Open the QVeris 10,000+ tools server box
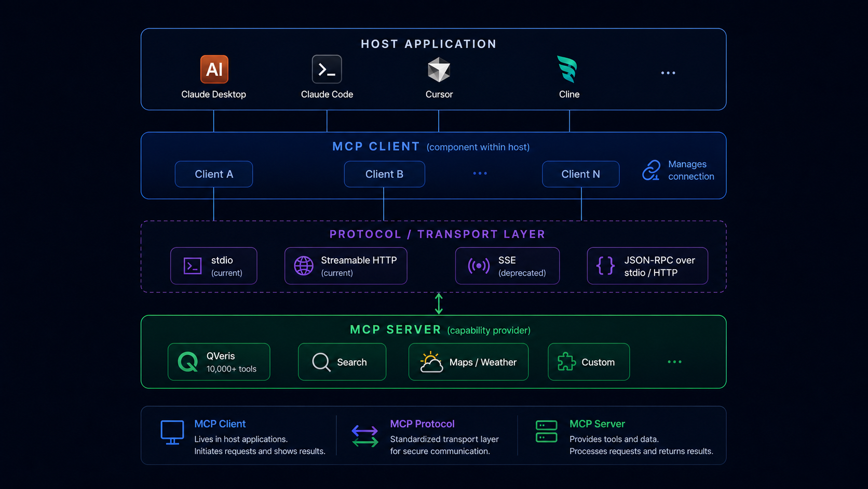 pos(219,362)
